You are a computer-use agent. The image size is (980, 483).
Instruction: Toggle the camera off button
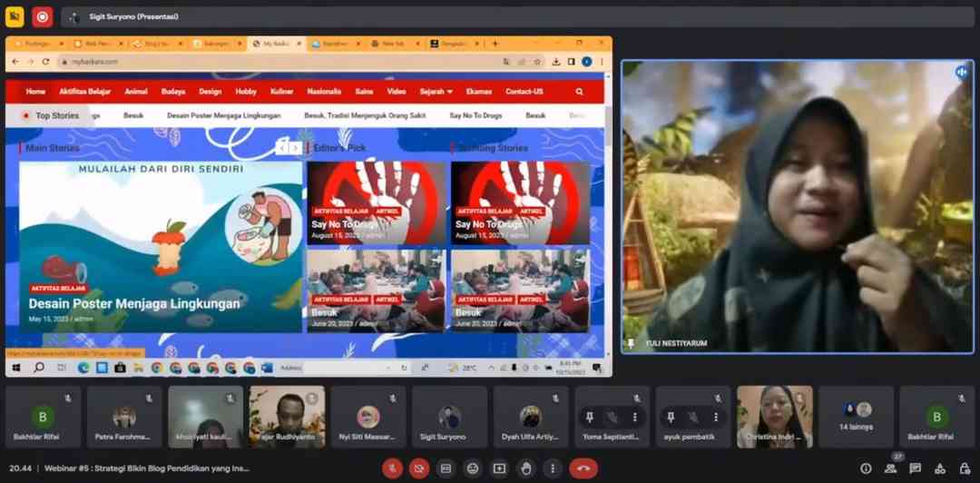click(418, 468)
